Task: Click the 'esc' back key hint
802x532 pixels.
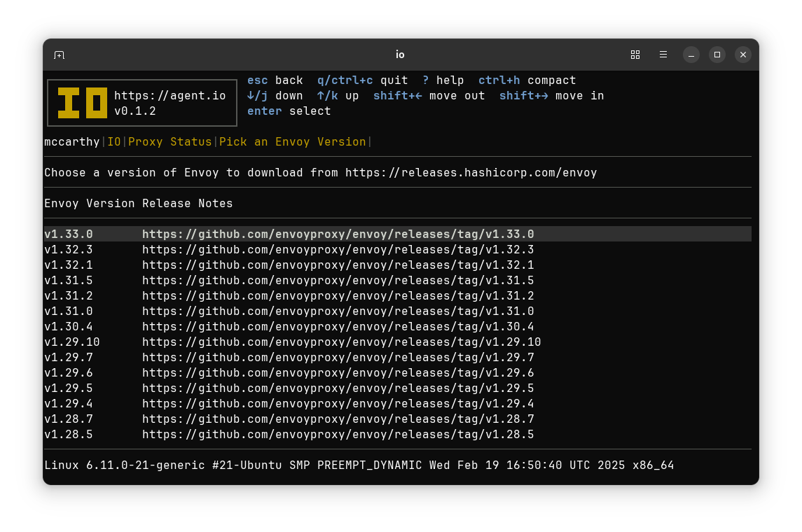Action: tap(275, 80)
